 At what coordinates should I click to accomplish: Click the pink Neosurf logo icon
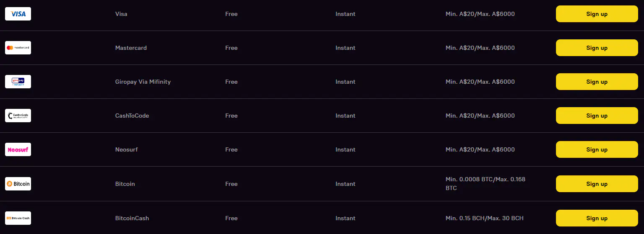pyautogui.click(x=18, y=149)
